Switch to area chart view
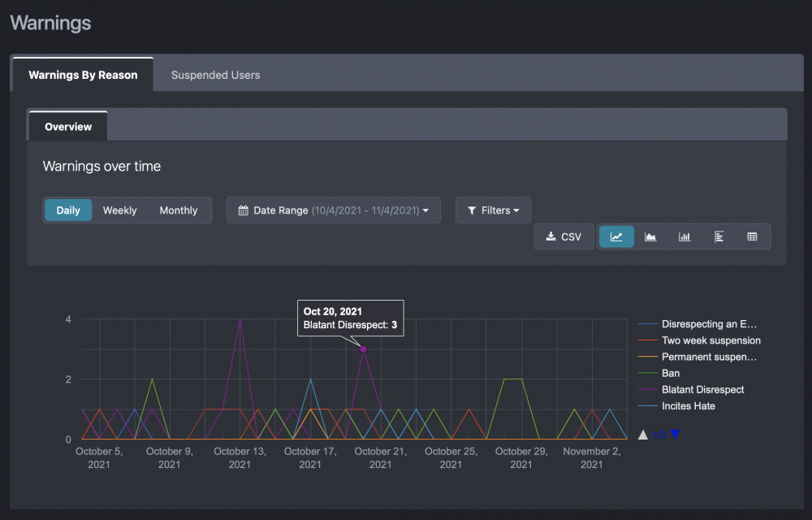Image resolution: width=812 pixels, height=520 pixels. (650, 236)
